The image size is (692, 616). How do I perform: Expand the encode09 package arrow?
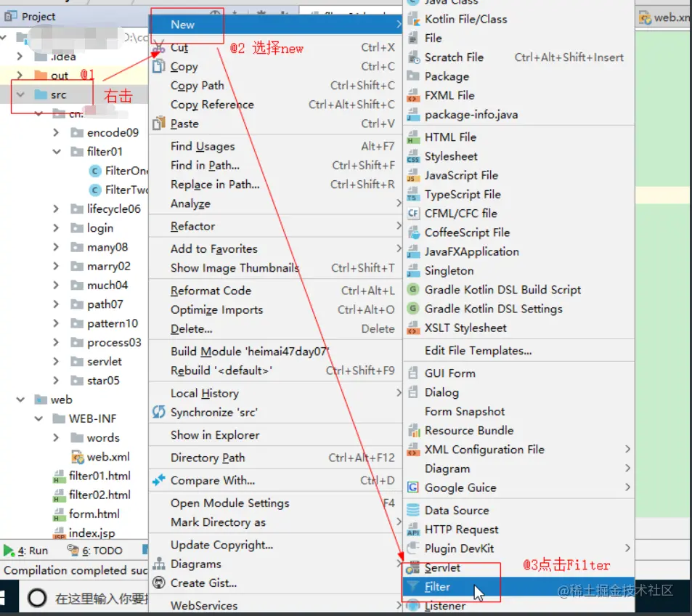(x=56, y=132)
